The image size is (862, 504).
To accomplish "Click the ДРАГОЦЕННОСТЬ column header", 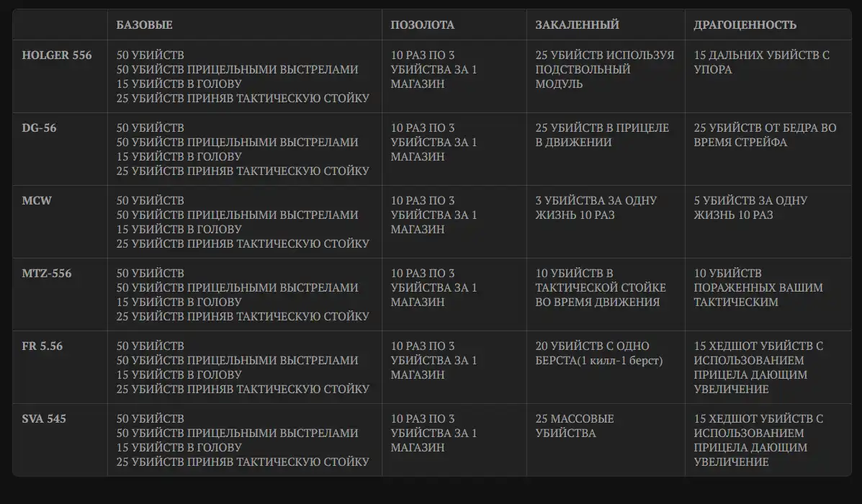I will click(x=745, y=24).
